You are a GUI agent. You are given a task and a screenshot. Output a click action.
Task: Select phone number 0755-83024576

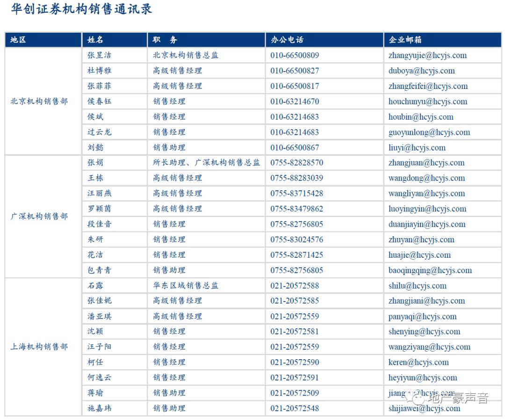click(296, 239)
